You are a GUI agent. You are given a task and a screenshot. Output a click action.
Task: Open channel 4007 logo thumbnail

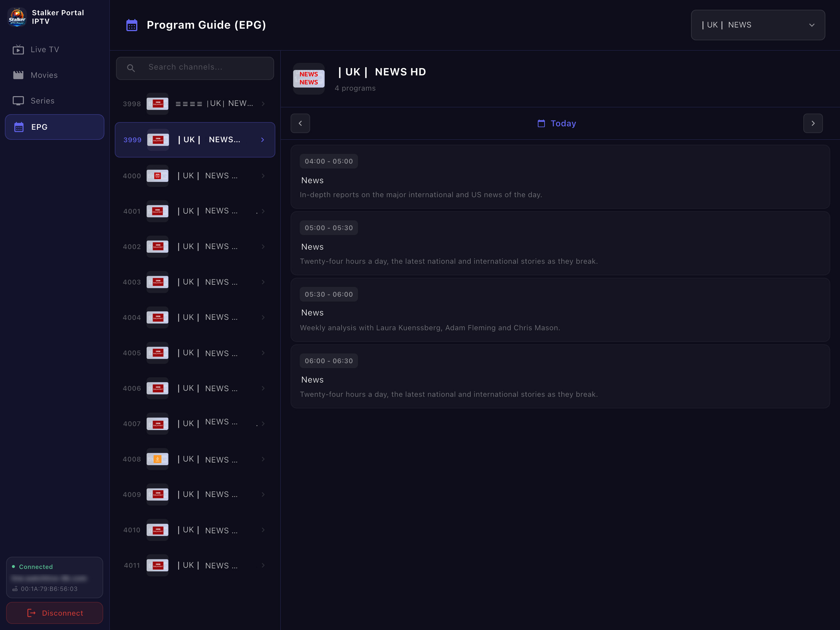158,424
